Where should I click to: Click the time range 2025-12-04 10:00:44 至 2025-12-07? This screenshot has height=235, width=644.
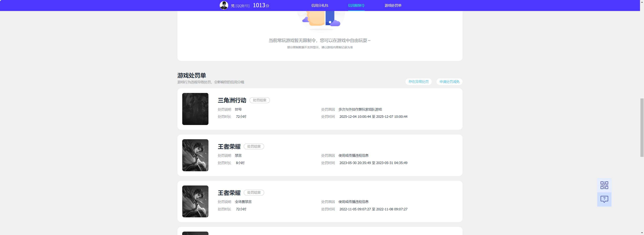(x=374, y=116)
